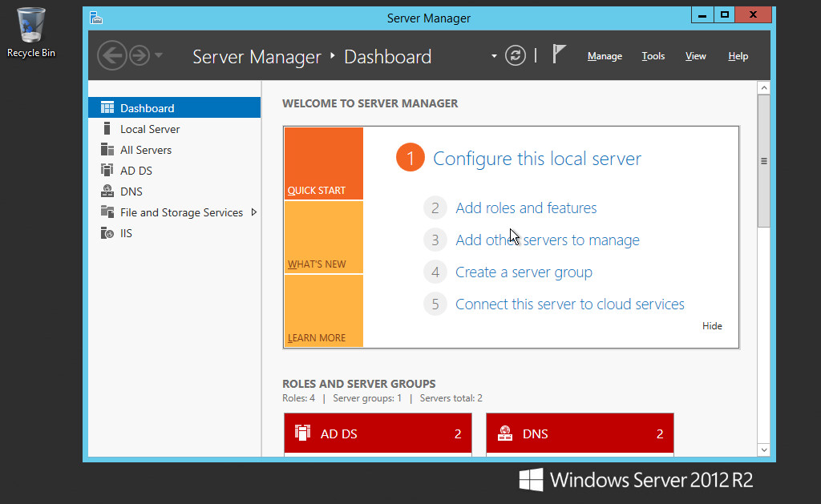Click the Server groups: 1 text
The height and width of the screenshot is (504, 821).
[x=367, y=398]
